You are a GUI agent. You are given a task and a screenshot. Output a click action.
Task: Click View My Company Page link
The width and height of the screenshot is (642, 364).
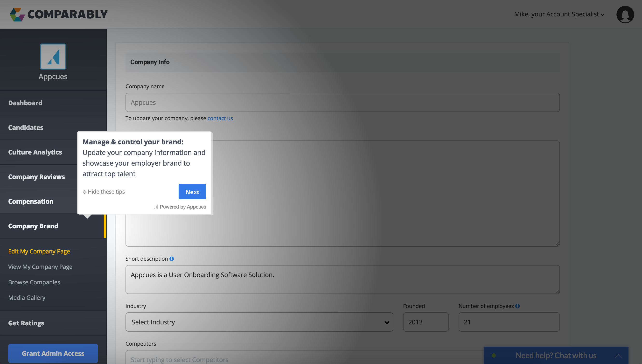[x=40, y=267]
